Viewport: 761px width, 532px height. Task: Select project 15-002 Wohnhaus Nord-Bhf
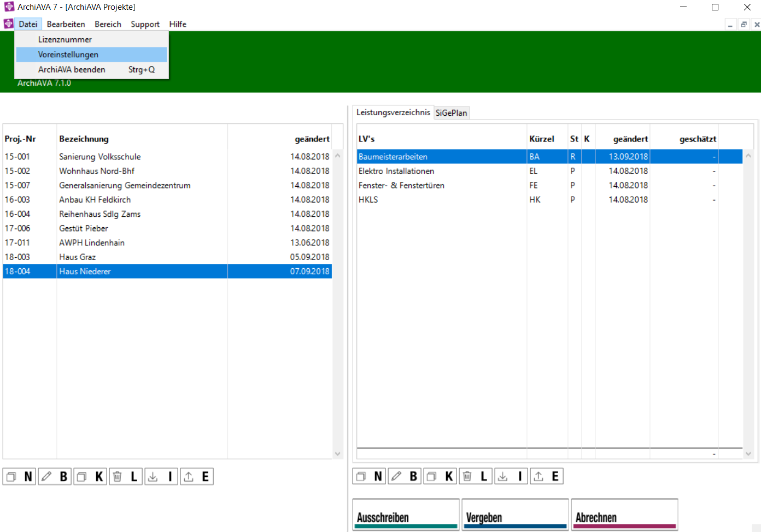pyautogui.click(x=167, y=171)
